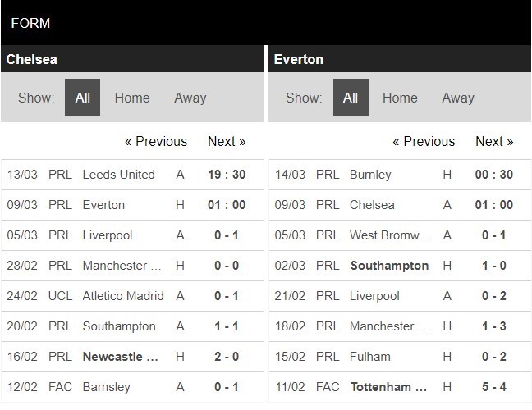Screen dimensions: 532x410
Task: Click Newcastle match in Chelsea list
Action: (120, 357)
